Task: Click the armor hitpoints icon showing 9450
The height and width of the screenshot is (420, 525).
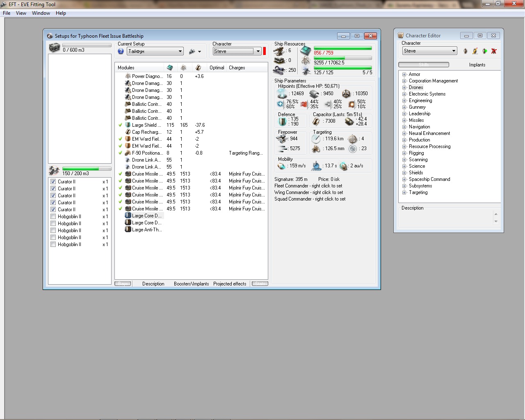Action: tap(314, 94)
